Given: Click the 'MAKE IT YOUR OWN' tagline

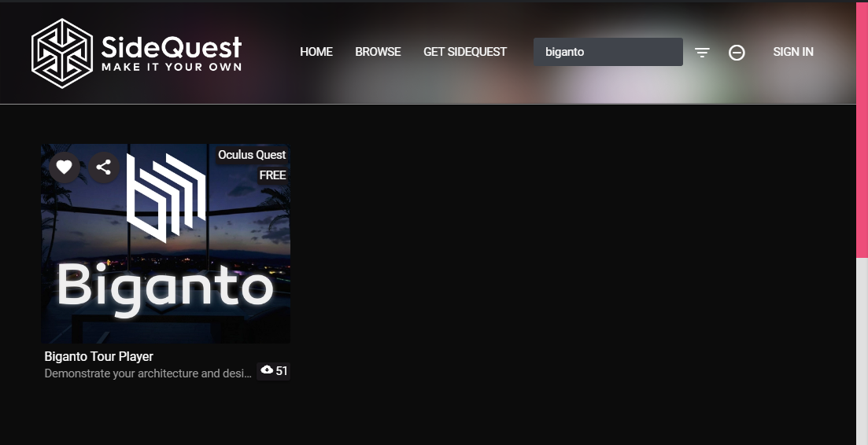Looking at the screenshot, I should [x=172, y=68].
